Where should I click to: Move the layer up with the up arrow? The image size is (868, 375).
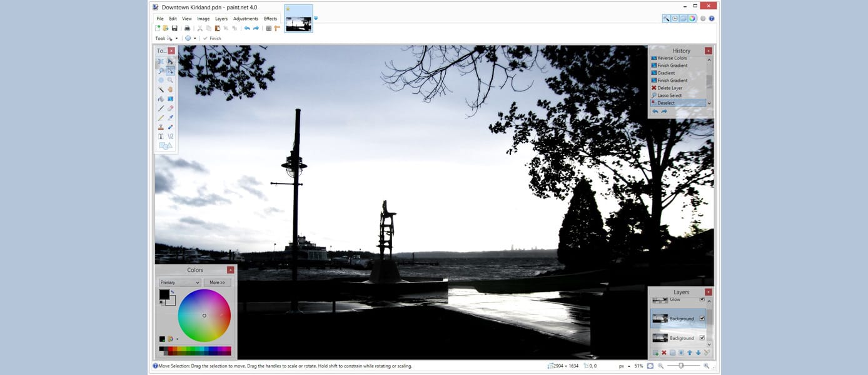coord(690,353)
